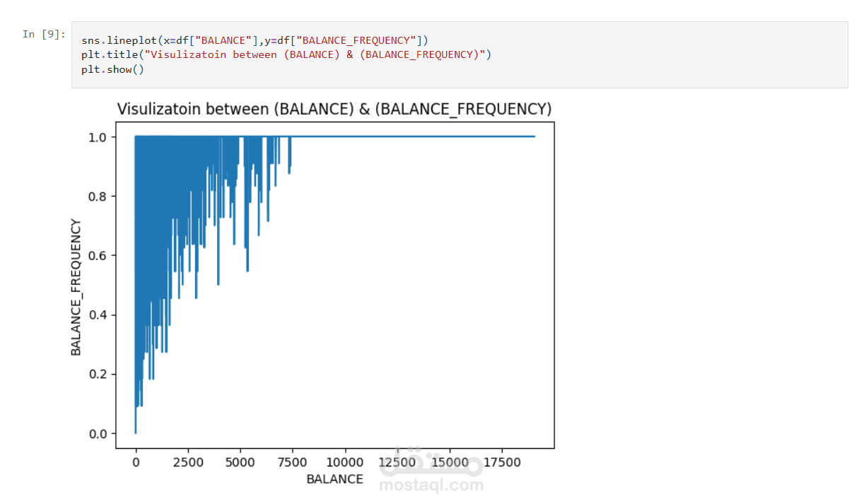This screenshot has width=864, height=504.
Task: Click the 0.6 y-axis tick label
Action: tap(98, 255)
